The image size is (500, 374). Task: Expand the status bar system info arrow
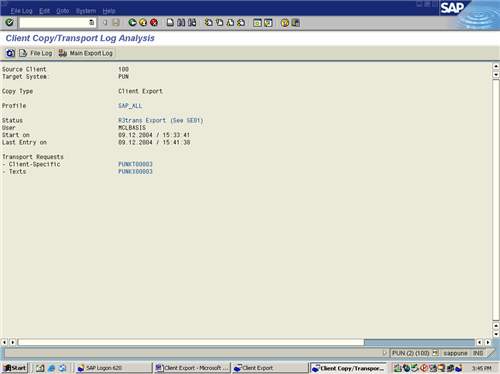(x=384, y=353)
